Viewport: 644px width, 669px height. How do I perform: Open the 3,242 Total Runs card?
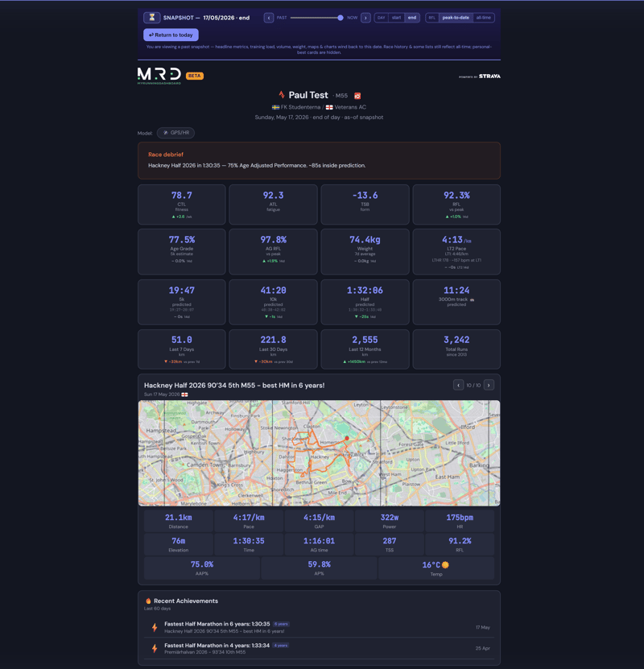456,349
